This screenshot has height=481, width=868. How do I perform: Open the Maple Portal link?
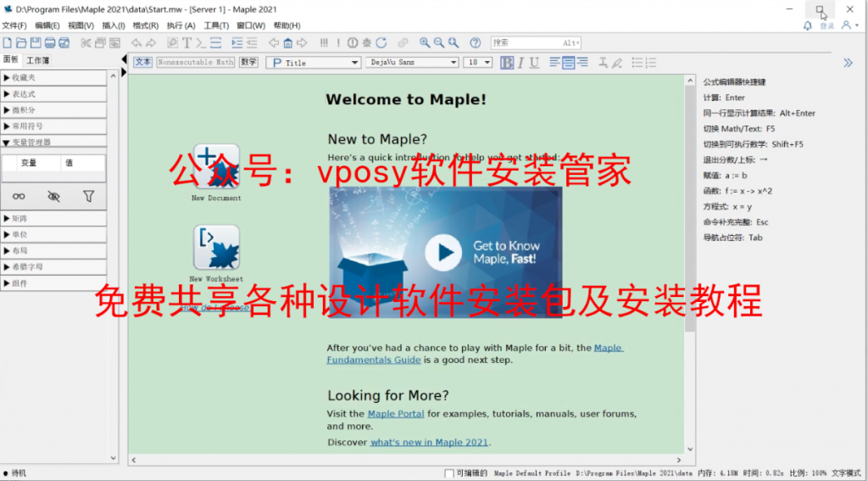396,413
